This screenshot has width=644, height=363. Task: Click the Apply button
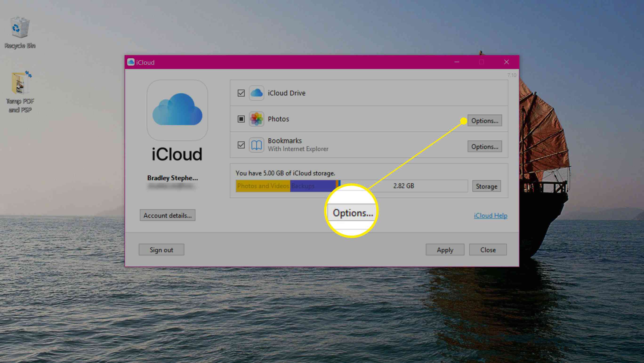[445, 250]
